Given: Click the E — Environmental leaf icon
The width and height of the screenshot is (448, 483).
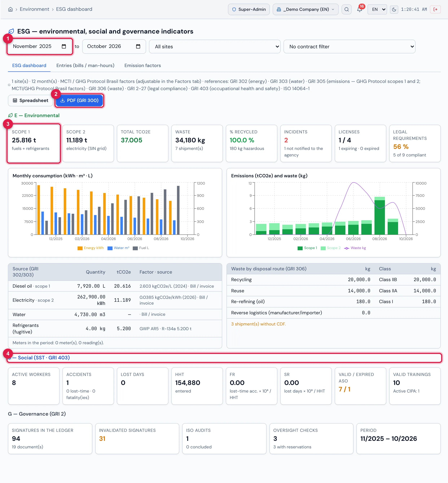Looking at the screenshot, I should (10, 116).
